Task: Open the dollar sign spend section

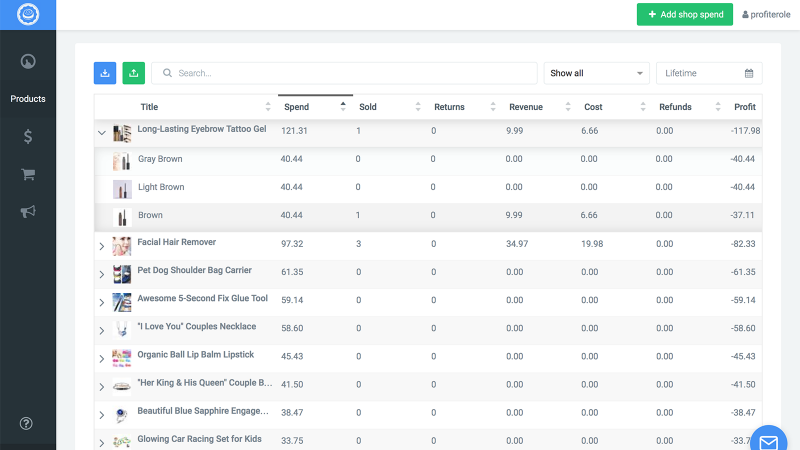Action: pos(28,136)
